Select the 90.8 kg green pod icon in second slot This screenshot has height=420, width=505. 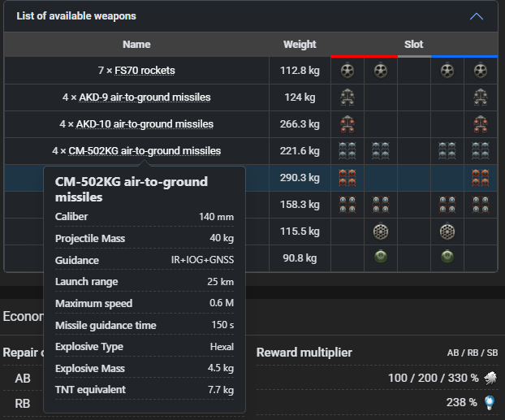pyautogui.click(x=380, y=257)
